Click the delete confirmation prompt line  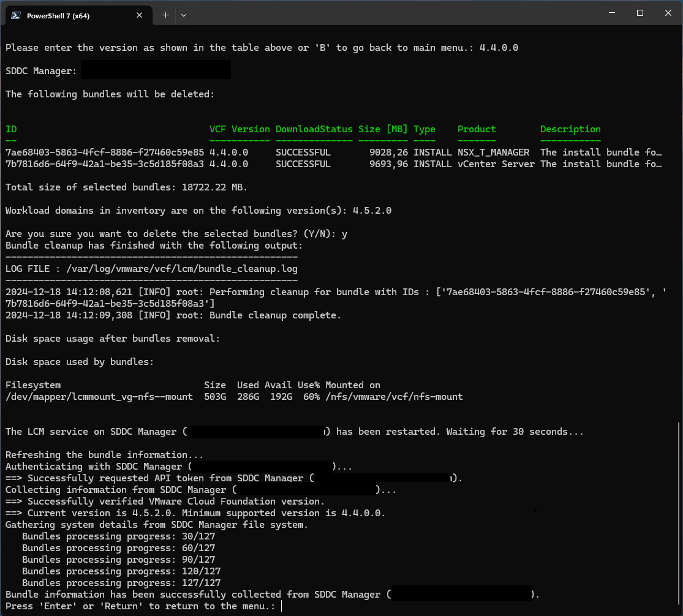(176, 234)
